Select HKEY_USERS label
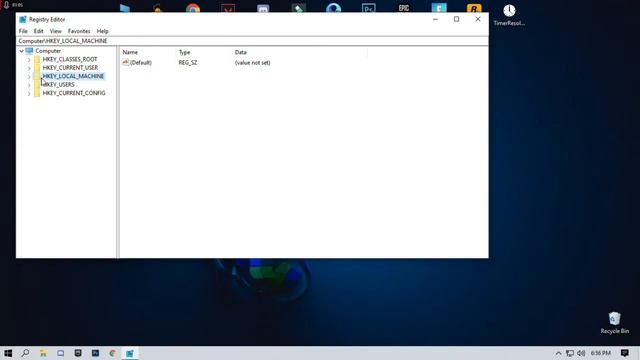This screenshot has height=360, width=640. (58, 84)
